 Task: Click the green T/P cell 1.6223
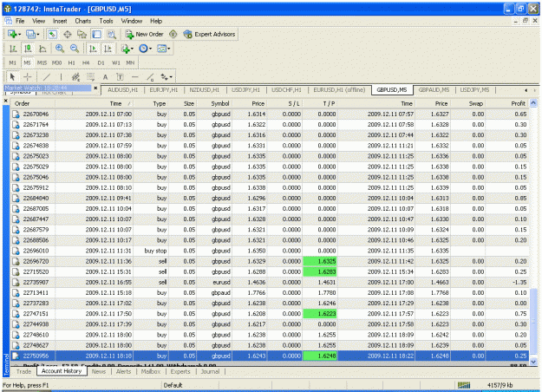pyautogui.click(x=320, y=314)
